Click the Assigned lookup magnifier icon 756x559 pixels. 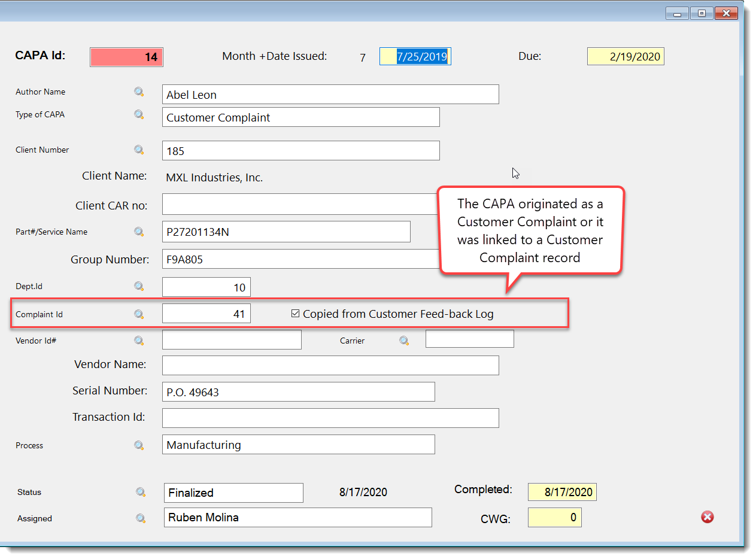click(141, 518)
